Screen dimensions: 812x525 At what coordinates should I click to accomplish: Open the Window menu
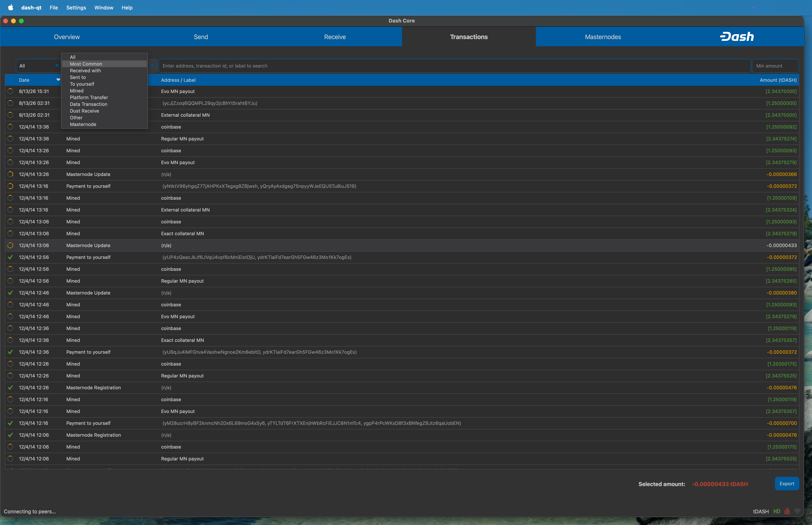pos(104,8)
